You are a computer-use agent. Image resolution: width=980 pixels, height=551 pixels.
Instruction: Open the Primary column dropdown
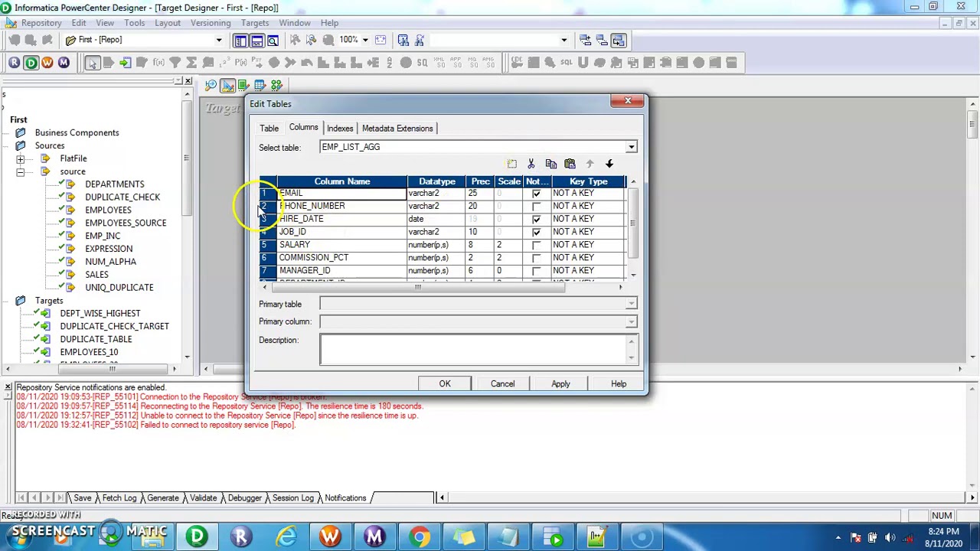tap(631, 322)
